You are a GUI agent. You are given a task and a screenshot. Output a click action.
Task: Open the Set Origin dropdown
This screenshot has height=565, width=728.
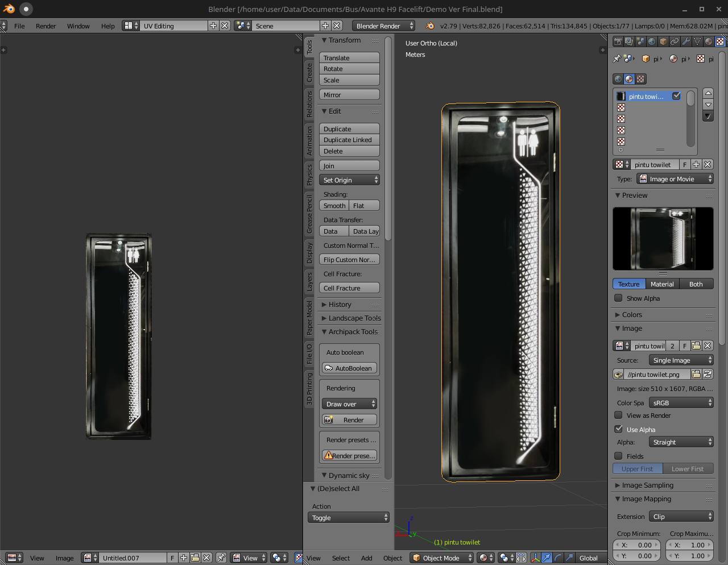click(349, 180)
